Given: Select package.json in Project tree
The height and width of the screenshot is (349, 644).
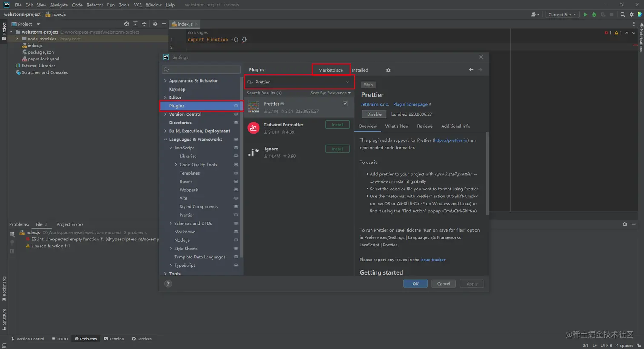Looking at the screenshot, I should pos(40,52).
